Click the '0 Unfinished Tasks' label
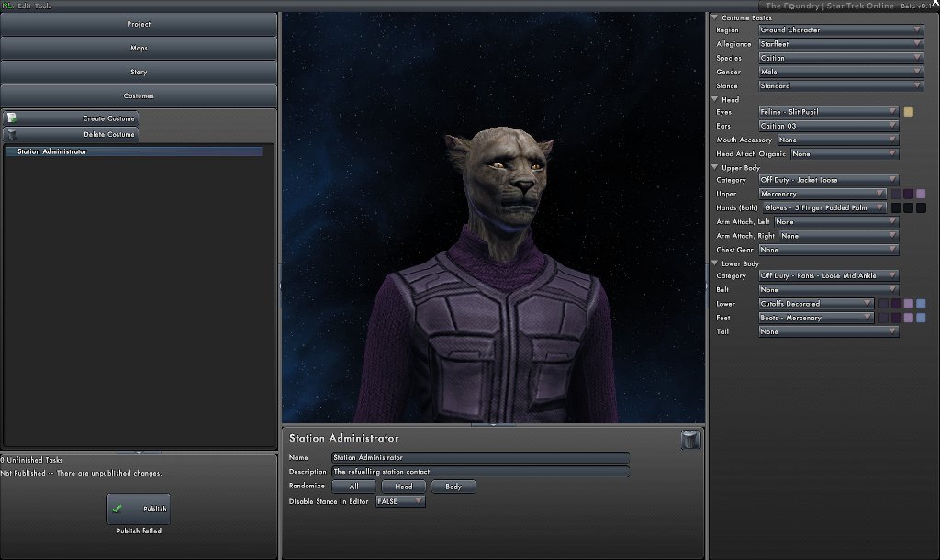Viewport: 940px width, 560px height. click(31, 460)
